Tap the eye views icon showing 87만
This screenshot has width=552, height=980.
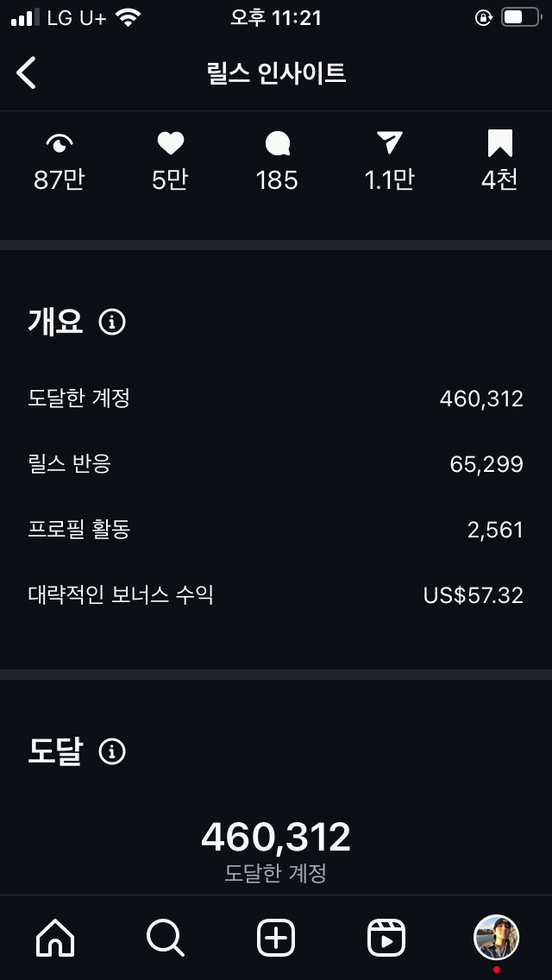(x=60, y=144)
